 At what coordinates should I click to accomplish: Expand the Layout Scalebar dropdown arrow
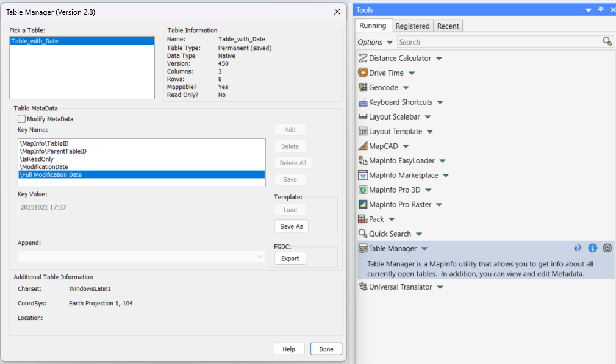tap(428, 117)
